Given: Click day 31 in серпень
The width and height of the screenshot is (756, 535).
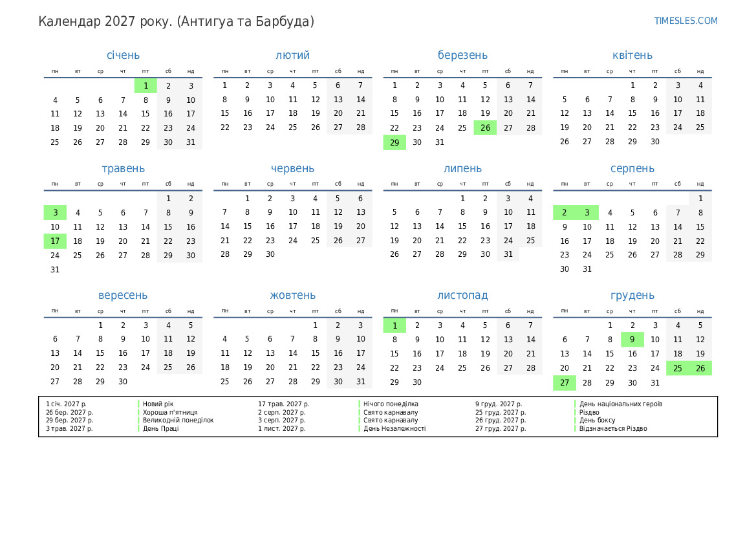Looking at the screenshot, I should (x=587, y=269).
